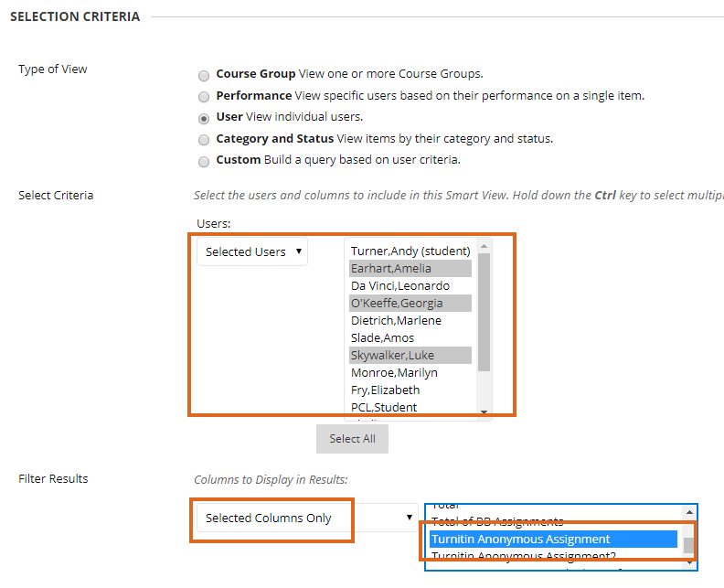The height and width of the screenshot is (588, 724).
Task: Select Turner,Andy (student) in users list
Action: (x=410, y=251)
